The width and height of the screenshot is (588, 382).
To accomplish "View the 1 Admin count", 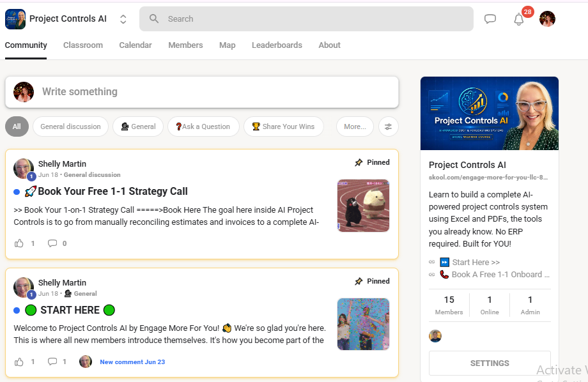I will (530, 305).
